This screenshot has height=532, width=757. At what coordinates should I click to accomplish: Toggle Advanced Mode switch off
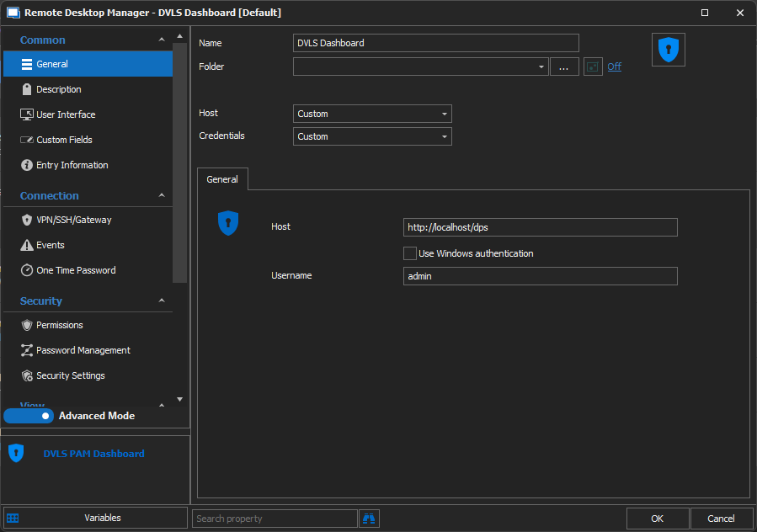click(29, 416)
